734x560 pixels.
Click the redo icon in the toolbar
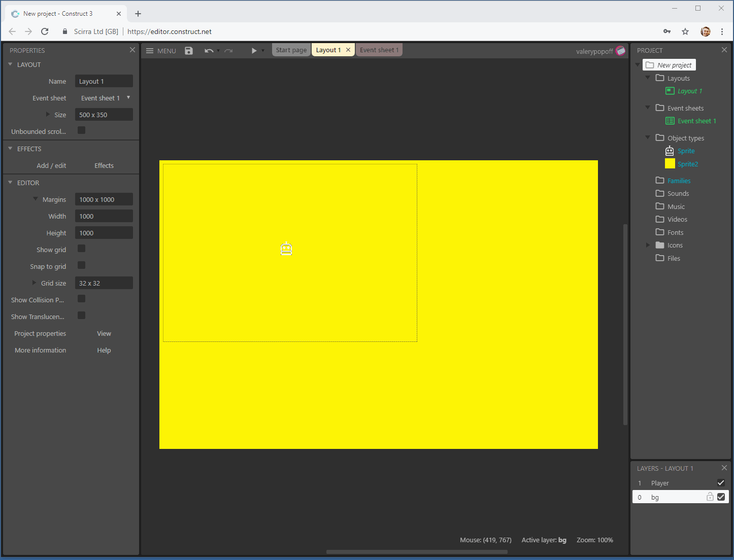tap(228, 50)
